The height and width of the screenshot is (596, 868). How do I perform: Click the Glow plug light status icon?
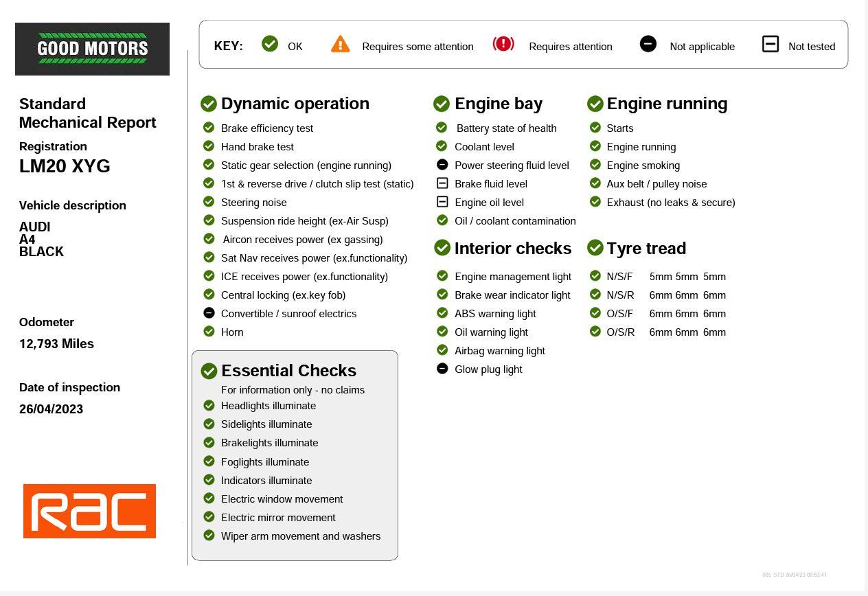click(x=442, y=369)
